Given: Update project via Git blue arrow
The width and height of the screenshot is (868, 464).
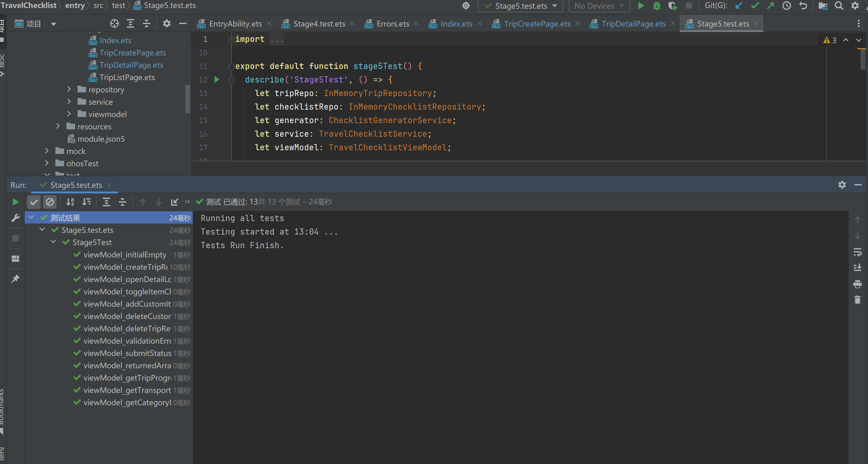Looking at the screenshot, I should click(x=739, y=6).
